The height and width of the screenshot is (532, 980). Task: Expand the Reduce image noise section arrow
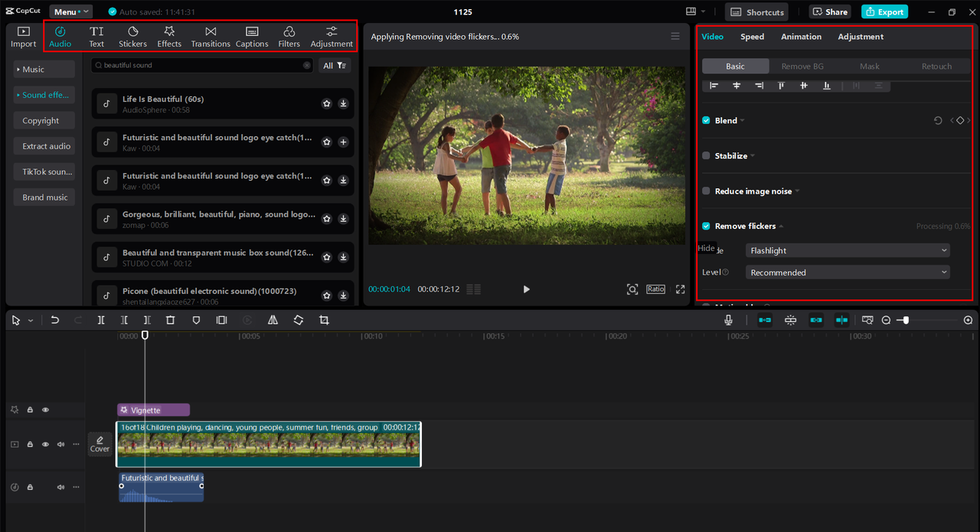click(797, 191)
